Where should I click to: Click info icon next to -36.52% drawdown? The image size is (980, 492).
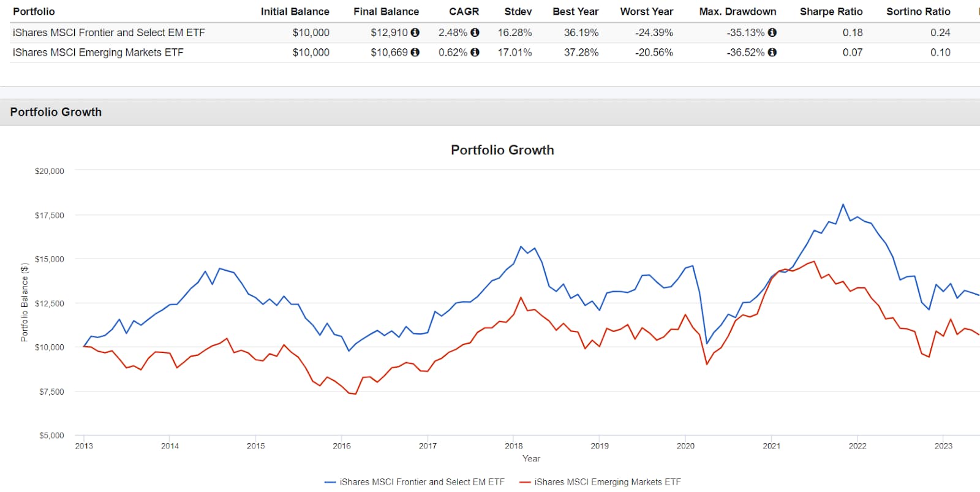click(x=772, y=52)
